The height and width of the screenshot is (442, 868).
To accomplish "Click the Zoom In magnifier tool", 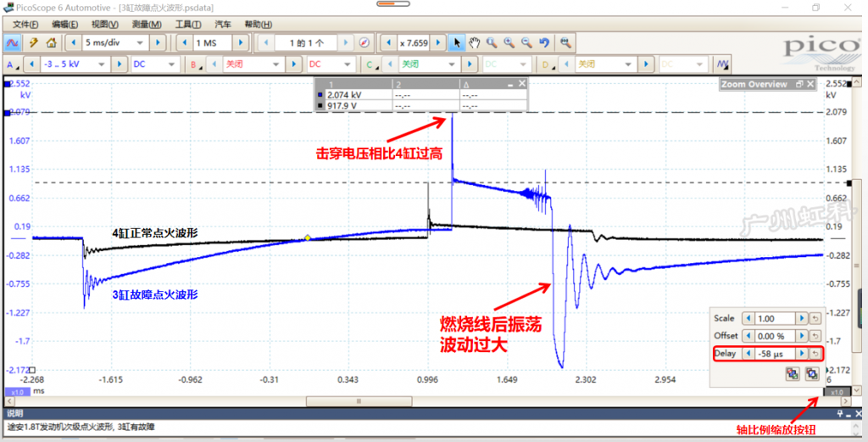I will tap(509, 42).
